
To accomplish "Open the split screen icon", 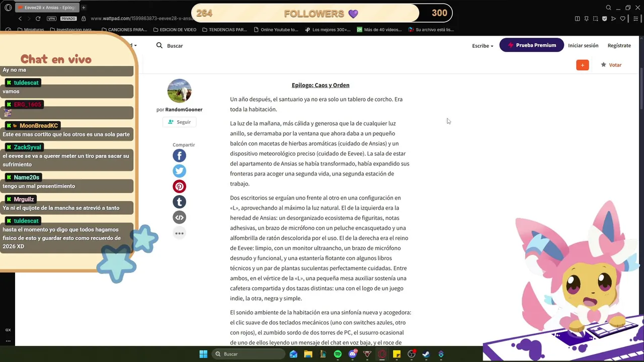I will click(x=577, y=19).
